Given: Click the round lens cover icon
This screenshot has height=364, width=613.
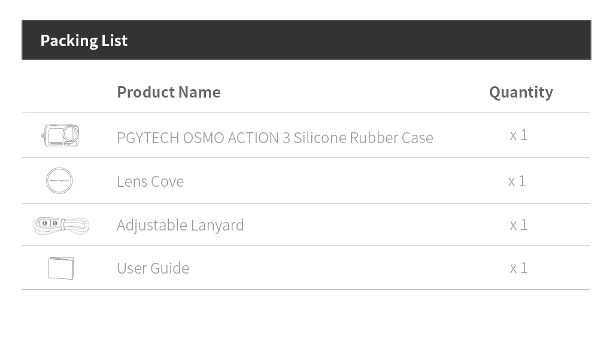Looking at the screenshot, I should [59, 180].
